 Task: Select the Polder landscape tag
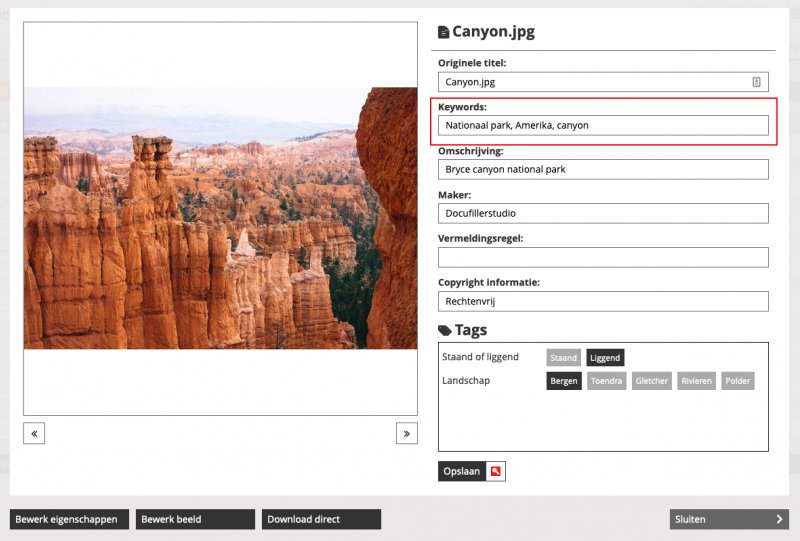pos(738,381)
